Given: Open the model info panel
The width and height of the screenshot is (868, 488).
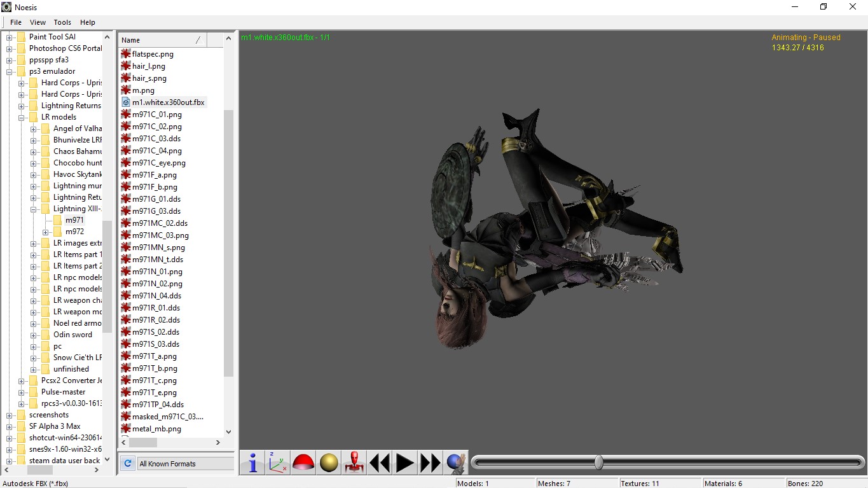Looking at the screenshot, I should click(x=252, y=463).
